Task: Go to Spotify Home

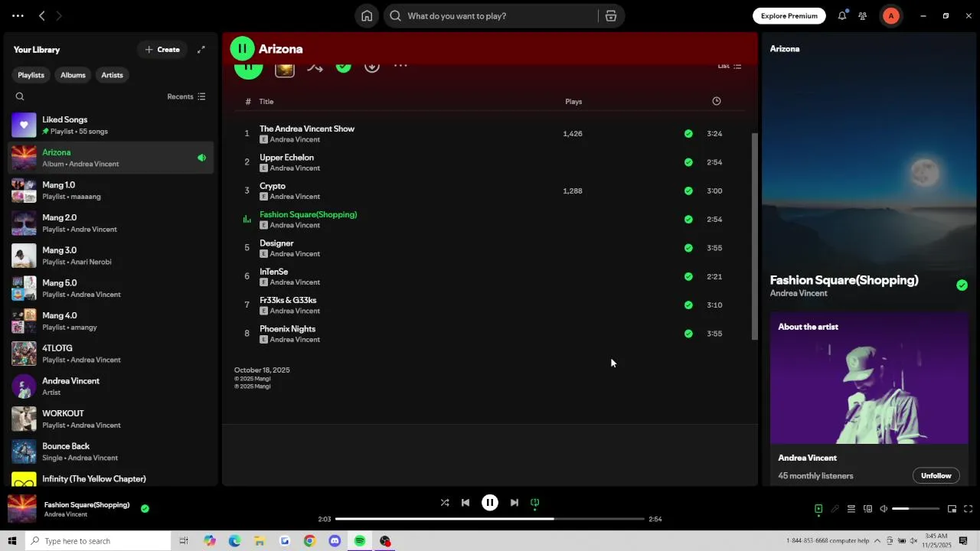Action: click(x=367, y=16)
